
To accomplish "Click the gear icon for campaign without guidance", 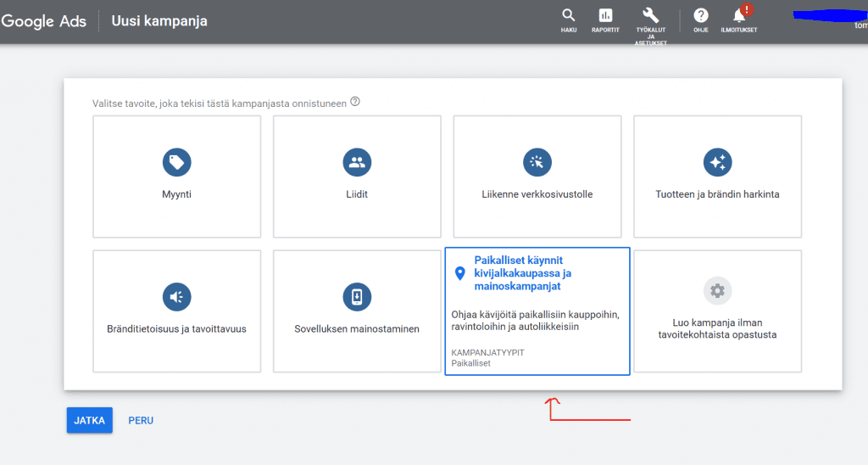I will tap(717, 291).
